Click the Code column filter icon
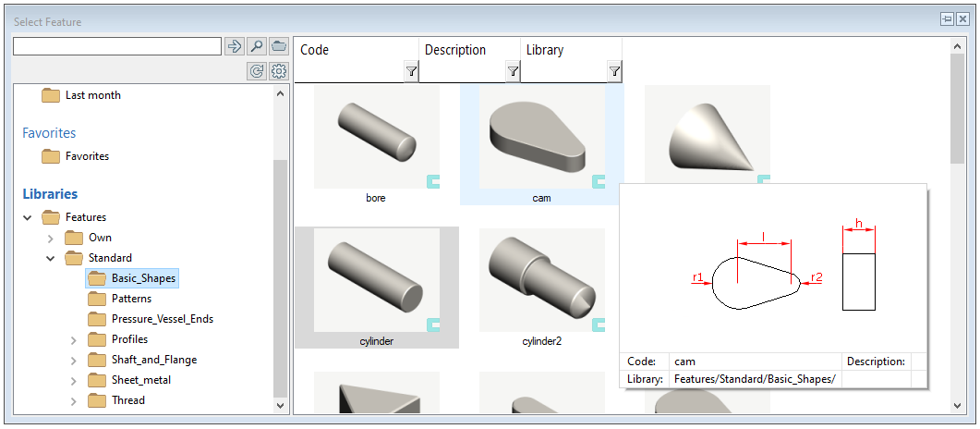This screenshot has width=980, height=429. [411, 71]
